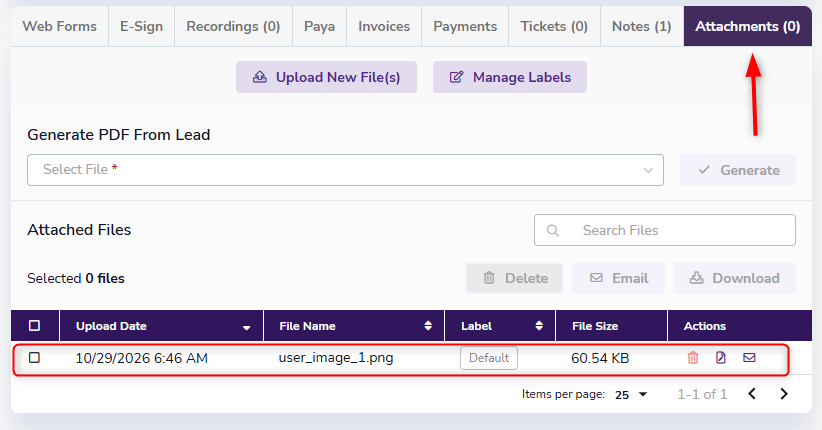Click the 1-1 of 1 pagination text
Screen dimensions: 822x430
click(702, 394)
